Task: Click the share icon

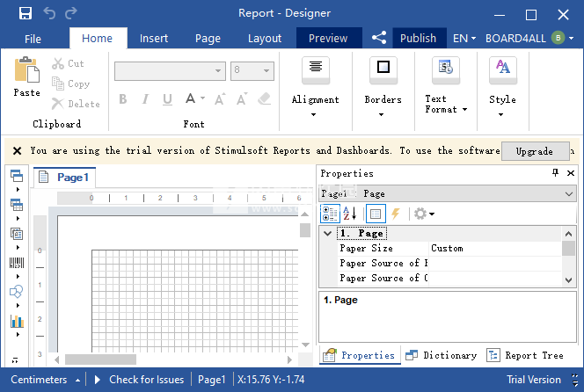Action: coord(379,38)
